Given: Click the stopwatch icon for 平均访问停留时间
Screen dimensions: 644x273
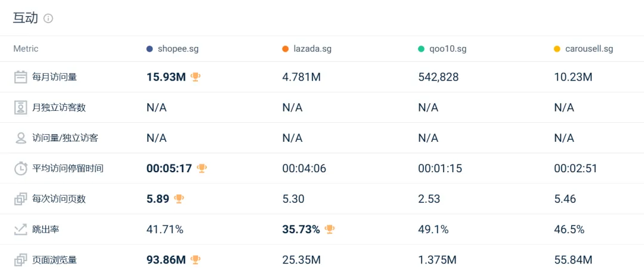Looking at the screenshot, I should coord(20,168).
